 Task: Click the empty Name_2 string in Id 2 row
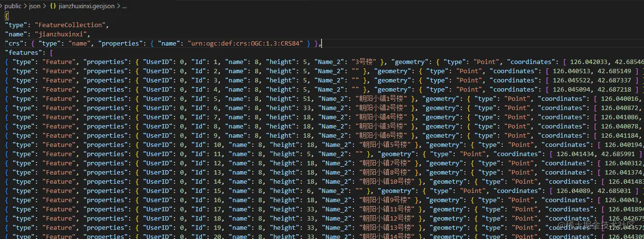(356, 71)
